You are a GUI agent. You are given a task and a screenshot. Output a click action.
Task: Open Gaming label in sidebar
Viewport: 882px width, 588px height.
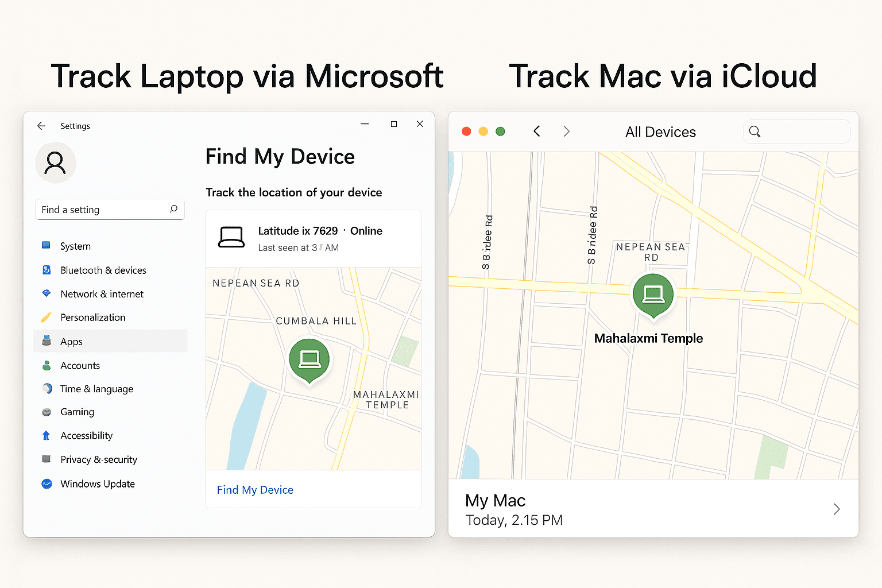77,412
